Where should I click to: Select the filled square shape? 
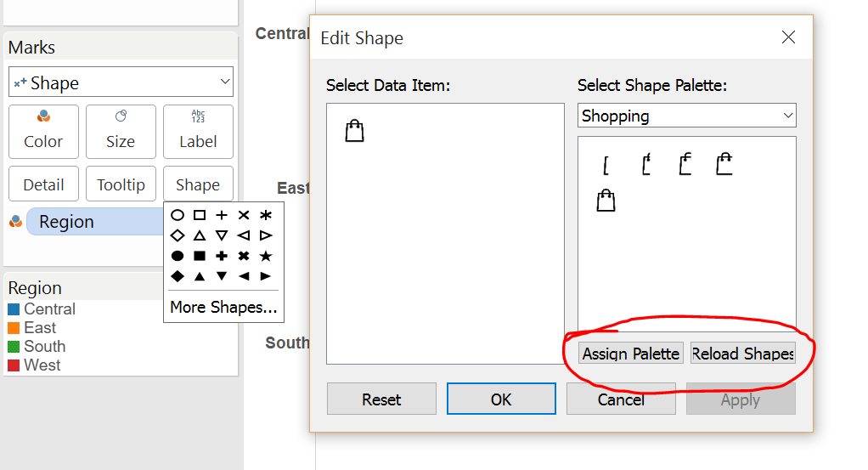200,256
